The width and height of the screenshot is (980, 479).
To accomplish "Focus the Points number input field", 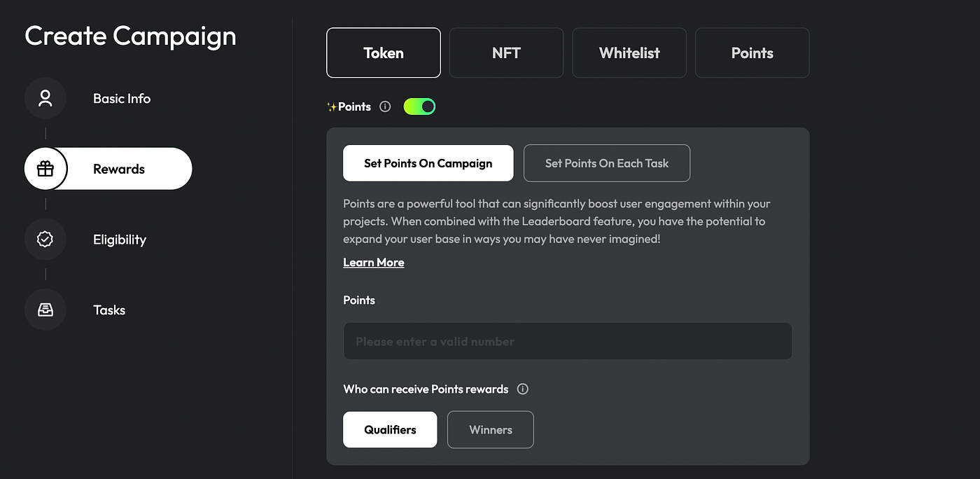I will 567,342.
